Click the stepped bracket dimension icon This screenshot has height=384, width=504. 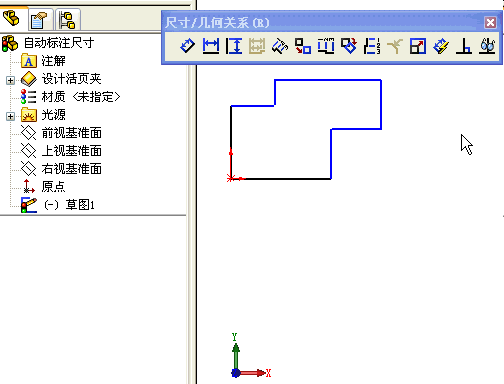(326, 46)
